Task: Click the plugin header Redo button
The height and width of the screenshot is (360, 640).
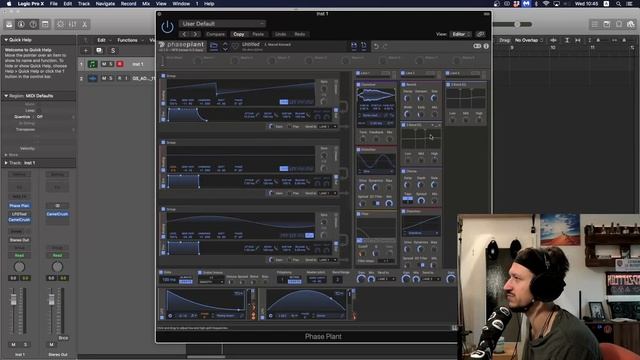Action: [x=300, y=34]
